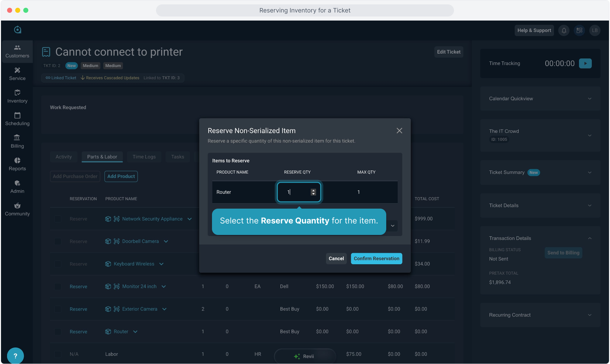Start the time tracking play button
This screenshot has height=364, width=610.
click(585, 63)
